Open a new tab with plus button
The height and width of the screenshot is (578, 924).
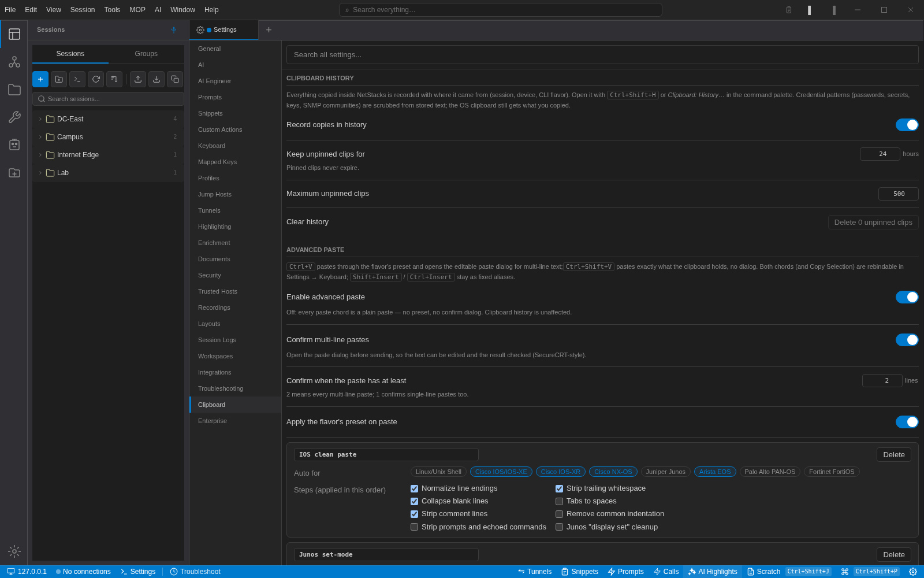pos(269,30)
